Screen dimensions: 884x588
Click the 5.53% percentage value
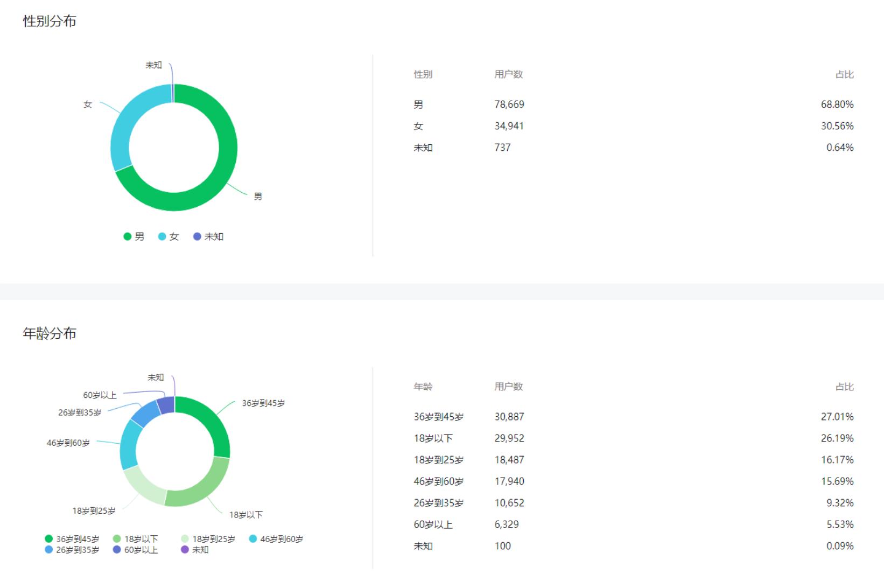tap(840, 524)
